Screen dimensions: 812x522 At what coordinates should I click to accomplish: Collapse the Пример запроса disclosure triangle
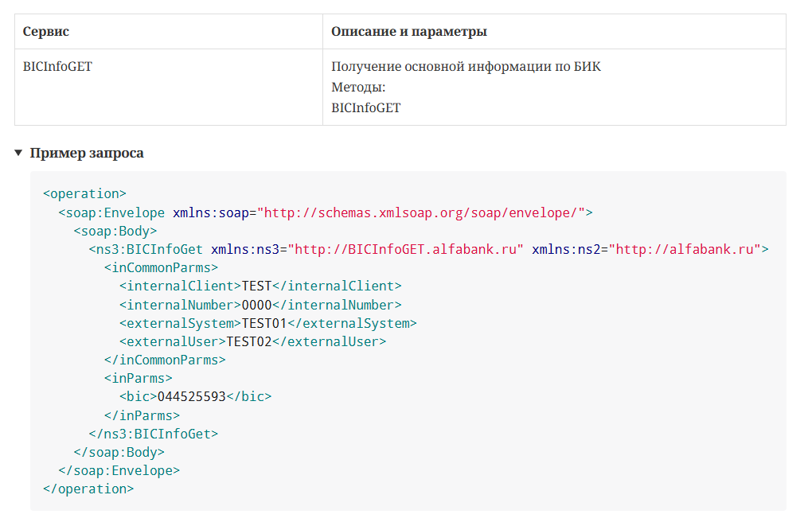click(x=18, y=153)
